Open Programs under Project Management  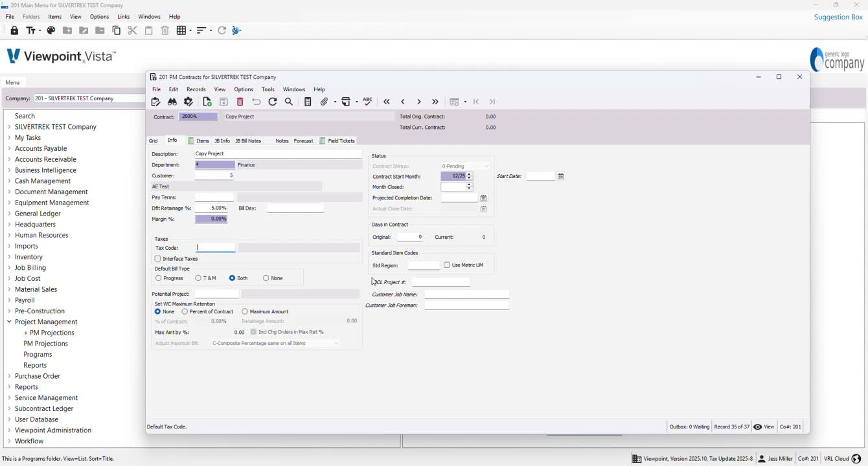coord(38,355)
